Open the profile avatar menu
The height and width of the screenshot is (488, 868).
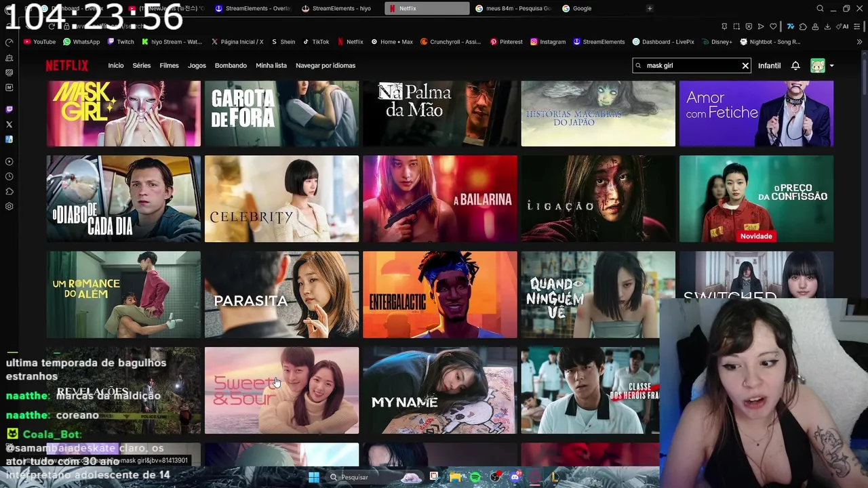point(818,66)
